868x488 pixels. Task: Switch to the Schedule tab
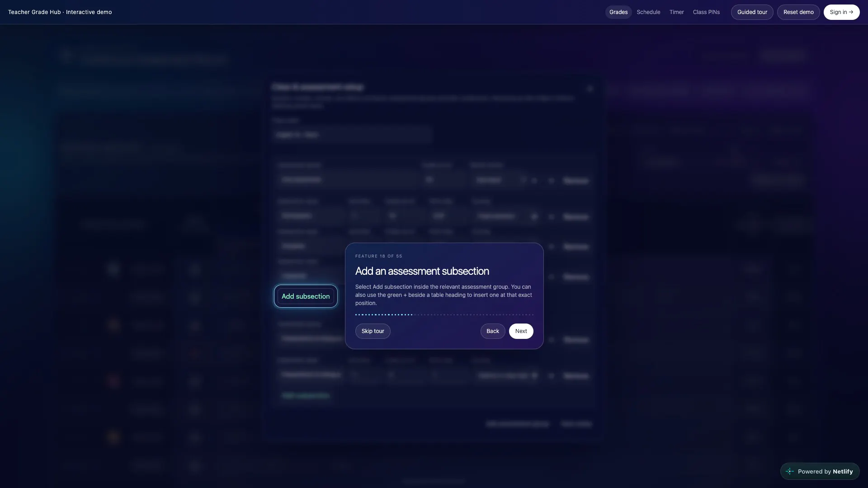pos(648,12)
